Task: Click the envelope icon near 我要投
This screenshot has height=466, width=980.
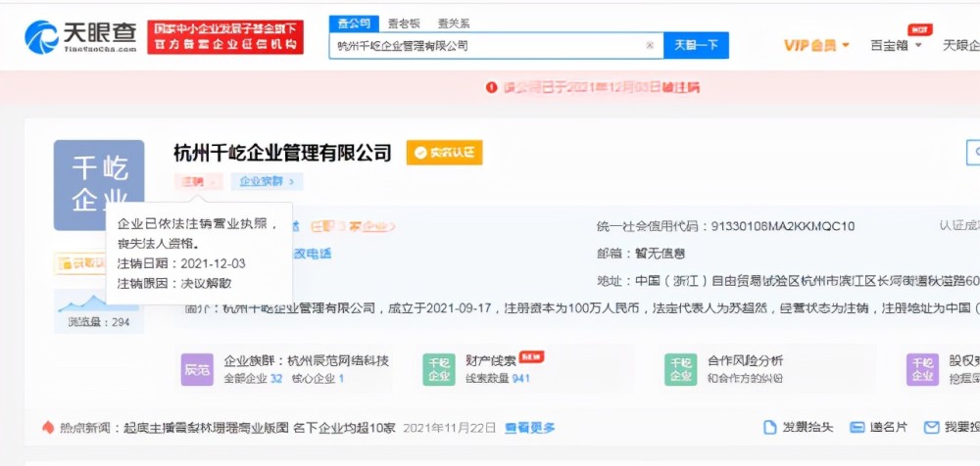Action: click(932, 428)
